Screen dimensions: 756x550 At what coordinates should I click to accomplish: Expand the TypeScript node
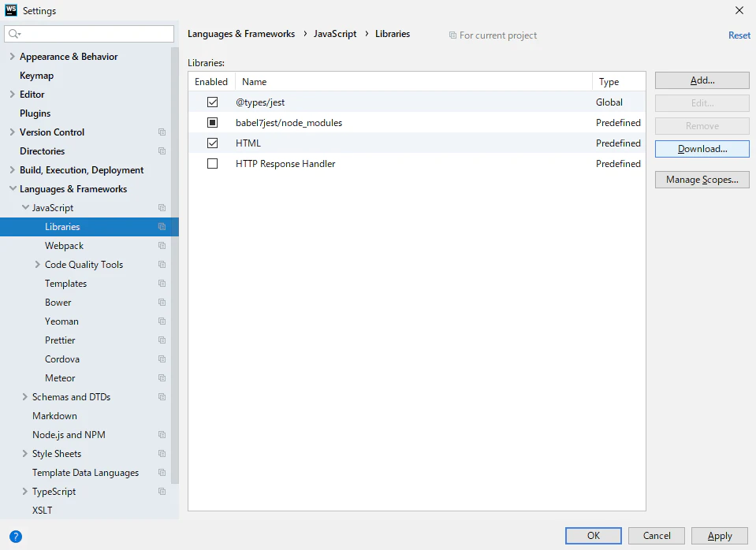pyautogui.click(x=25, y=492)
